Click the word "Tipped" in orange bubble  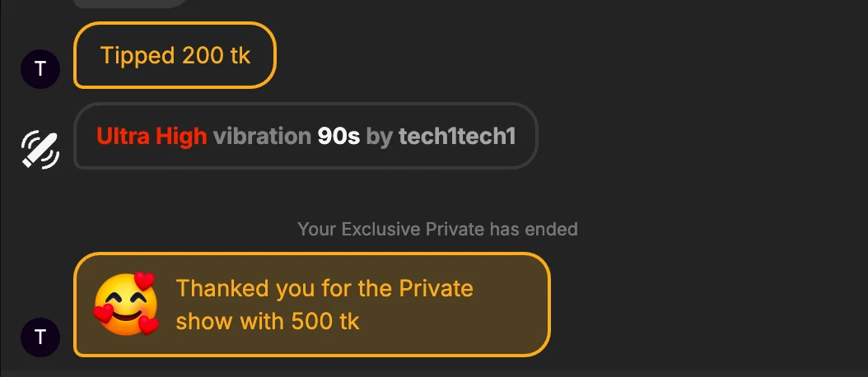(x=138, y=55)
